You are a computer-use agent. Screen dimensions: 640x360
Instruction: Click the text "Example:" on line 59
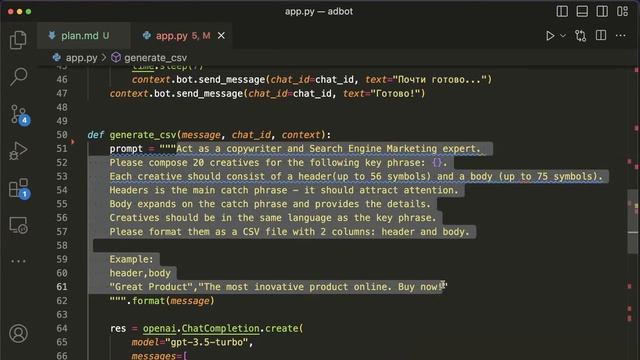coord(131,259)
